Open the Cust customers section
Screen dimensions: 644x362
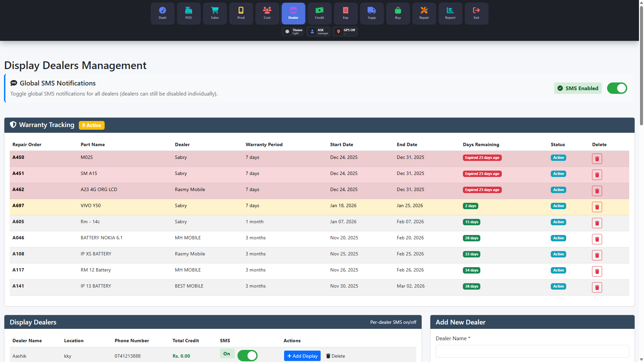(x=267, y=13)
